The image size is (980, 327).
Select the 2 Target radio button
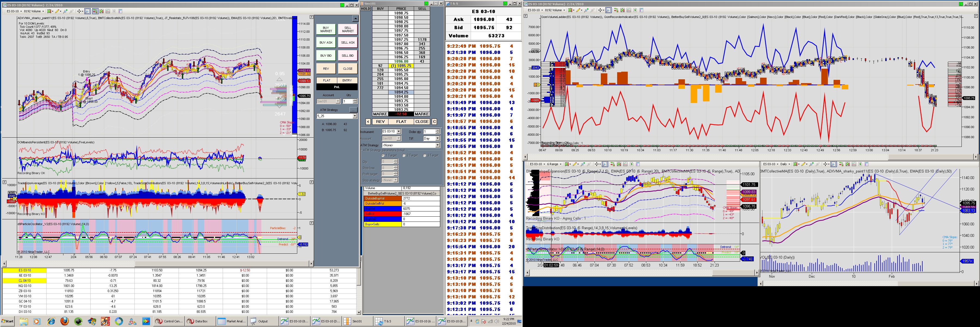404,155
